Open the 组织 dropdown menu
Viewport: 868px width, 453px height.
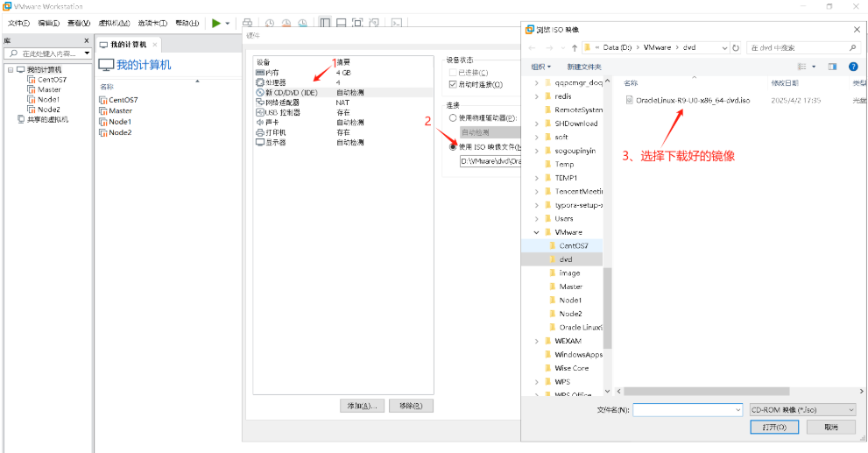(540, 67)
